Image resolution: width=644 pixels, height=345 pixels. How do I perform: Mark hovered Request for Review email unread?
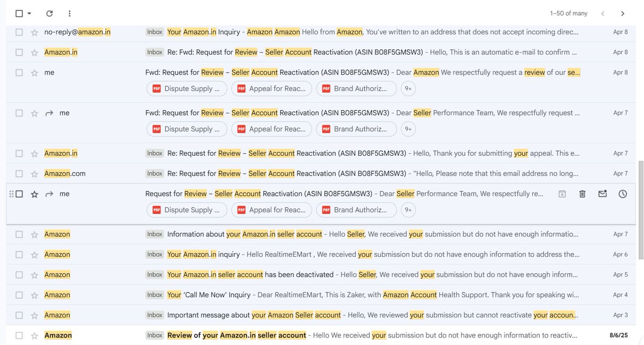(x=603, y=194)
